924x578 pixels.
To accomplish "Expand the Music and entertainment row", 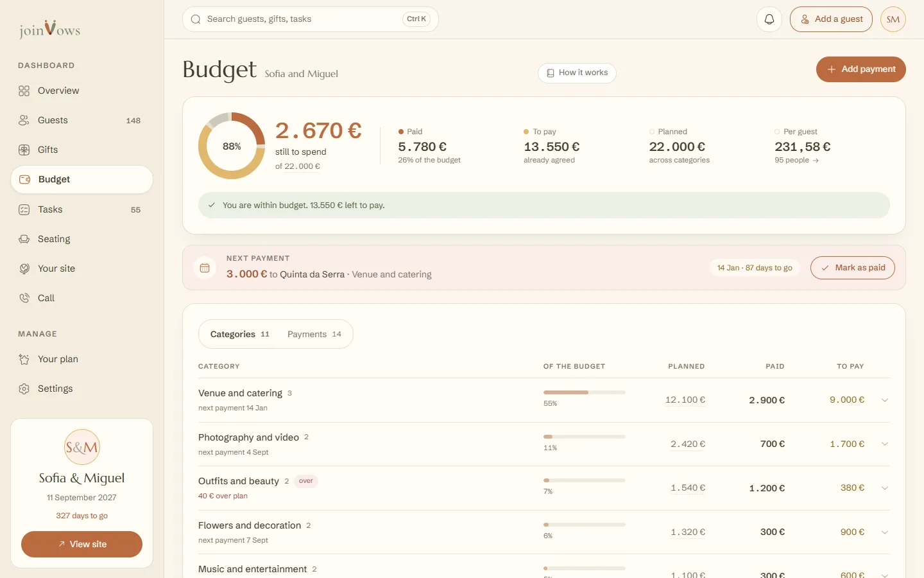I will click(885, 575).
